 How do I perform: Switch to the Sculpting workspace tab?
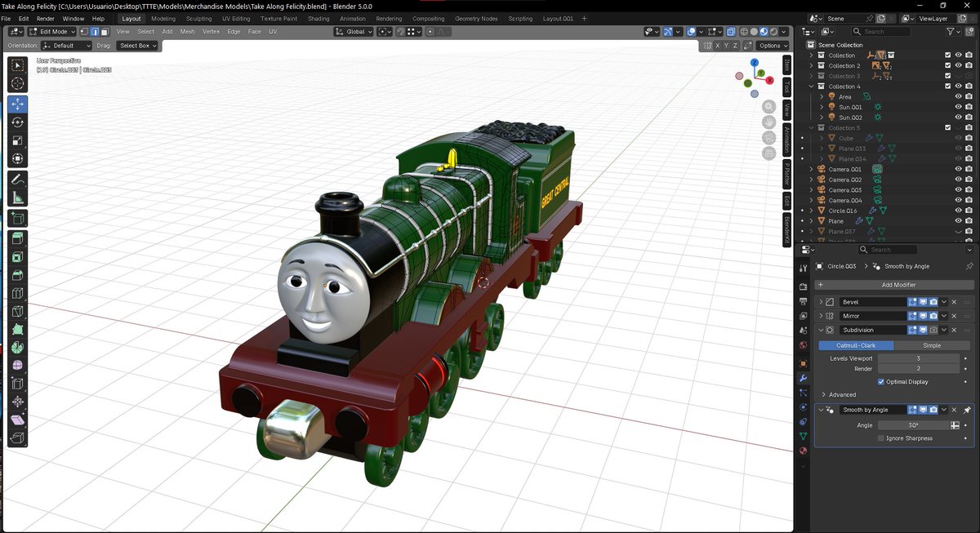pos(198,18)
